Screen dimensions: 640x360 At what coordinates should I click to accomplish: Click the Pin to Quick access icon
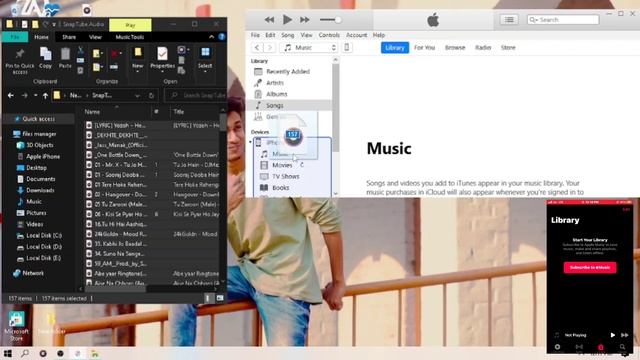(x=20, y=54)
